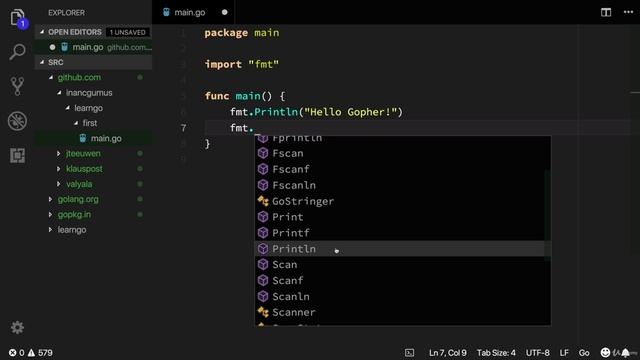Click the 1 UNSAVED badge
Viewport: 640px width, 360px height.
coord(128,32)
